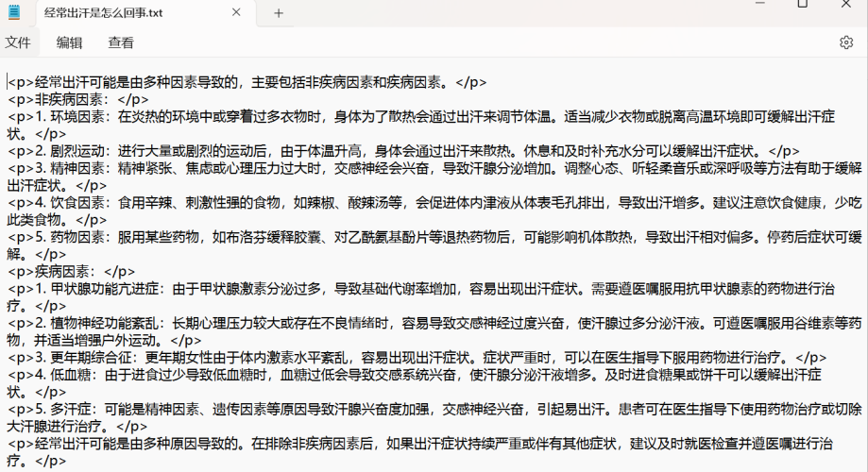The height and width of the screenshot is (472, 868).
Task: Click the text "对乙酰氨基酚片"
Action: pos(382,237)
